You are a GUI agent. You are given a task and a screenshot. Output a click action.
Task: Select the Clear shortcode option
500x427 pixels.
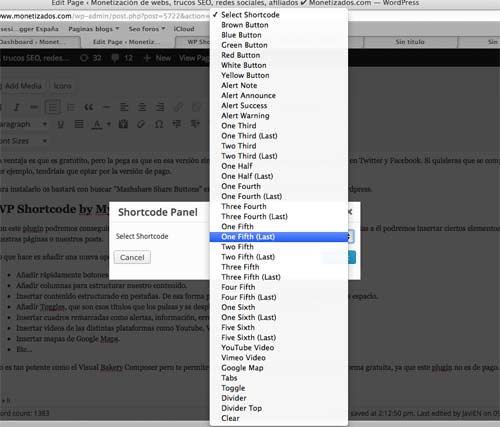[279, 418]
